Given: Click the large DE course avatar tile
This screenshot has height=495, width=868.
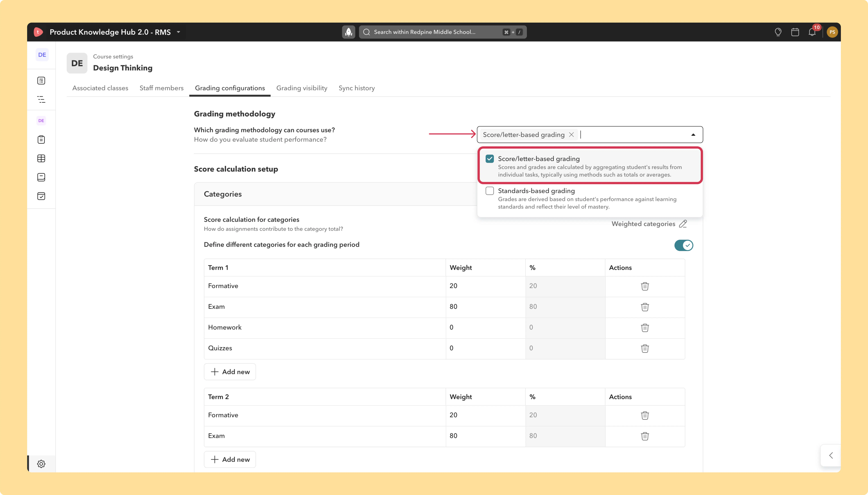Looking at the screenshot, I should point(77,63).
